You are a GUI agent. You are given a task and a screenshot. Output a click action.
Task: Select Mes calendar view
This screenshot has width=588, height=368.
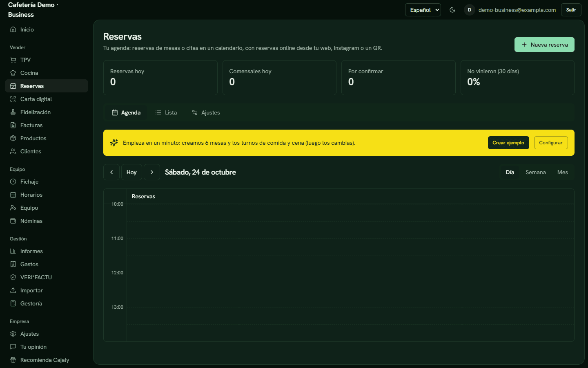(563, 172)
